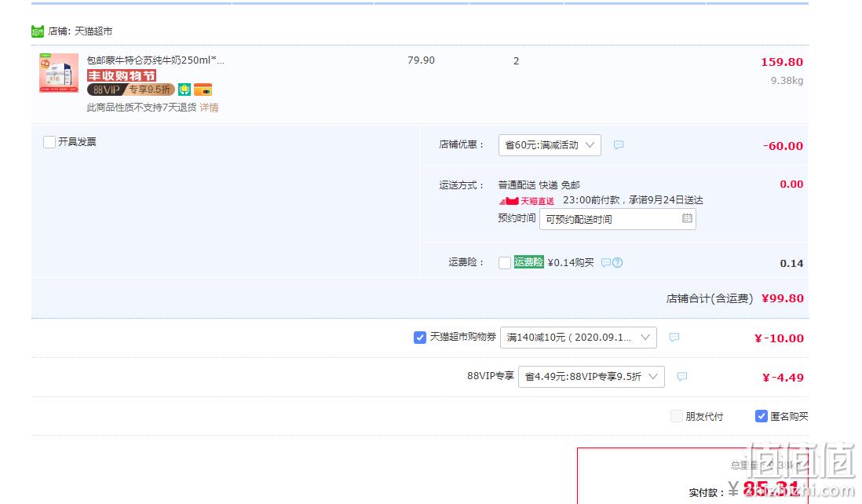
Task: Enable the 开具发票 checkbox
Action: click(49, 142)
